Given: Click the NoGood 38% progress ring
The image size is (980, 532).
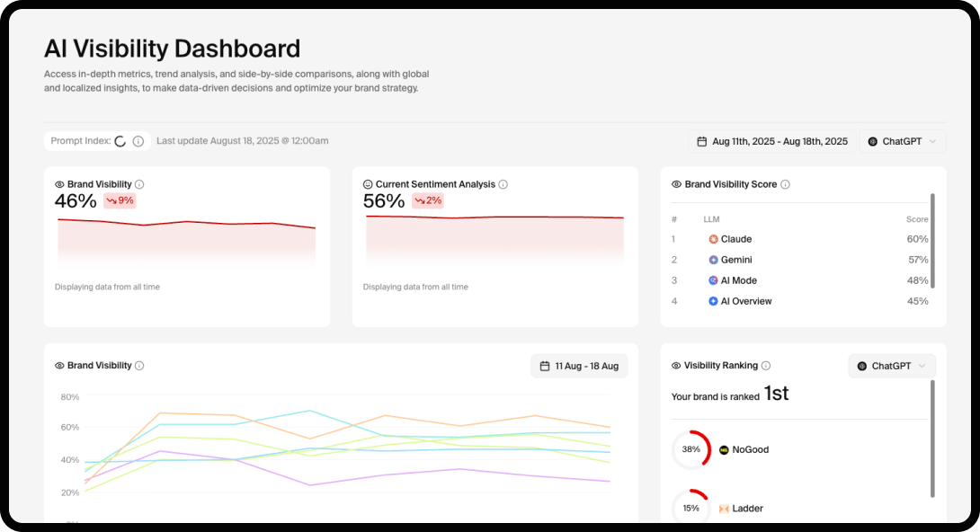Looking at the screenshot, I should (x=691, y=449).
